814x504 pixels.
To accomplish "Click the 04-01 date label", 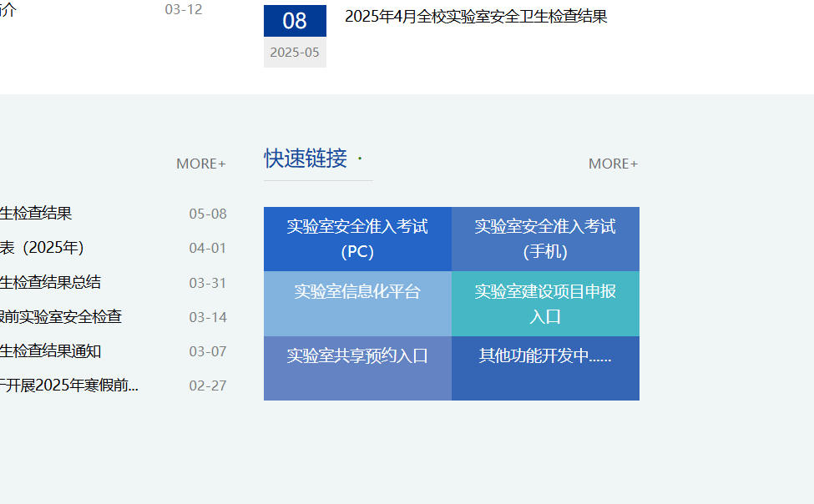I will [x=208, y=248].
